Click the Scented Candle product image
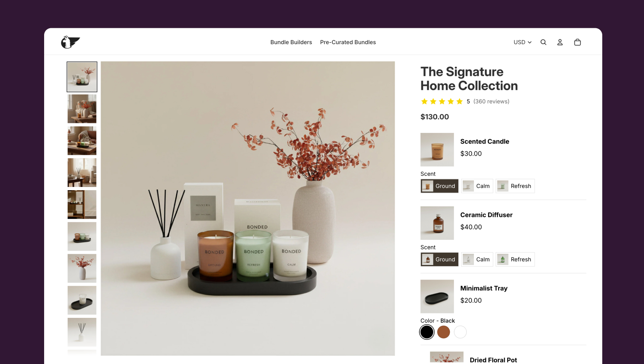The height and width of the screenshot is (364, 644). (x=437, y=150)
